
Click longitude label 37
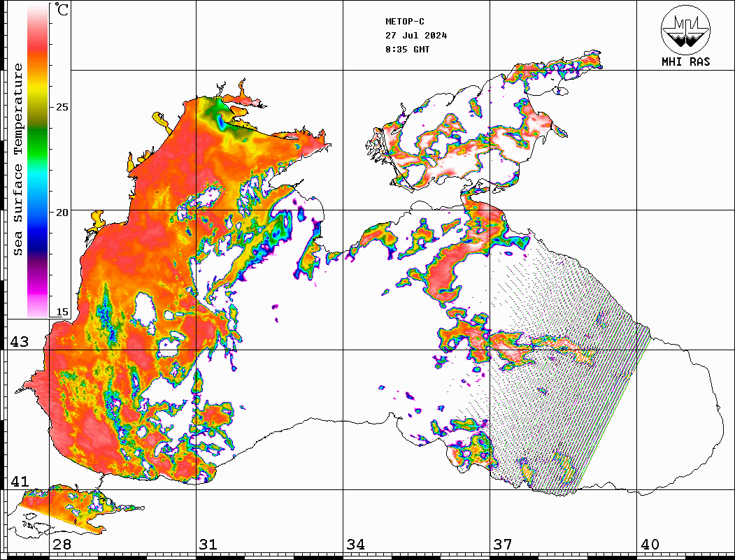(x=503, y=545)
